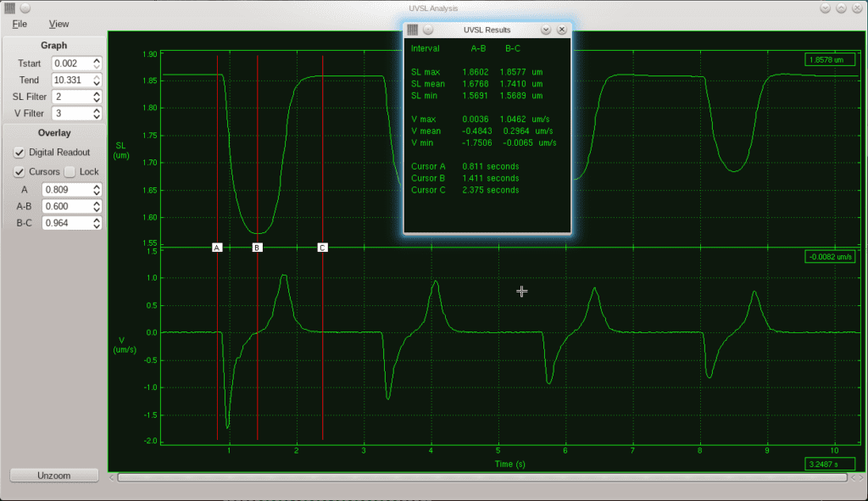
Task: Select cursor B marker label
Action: pos(257,248)
